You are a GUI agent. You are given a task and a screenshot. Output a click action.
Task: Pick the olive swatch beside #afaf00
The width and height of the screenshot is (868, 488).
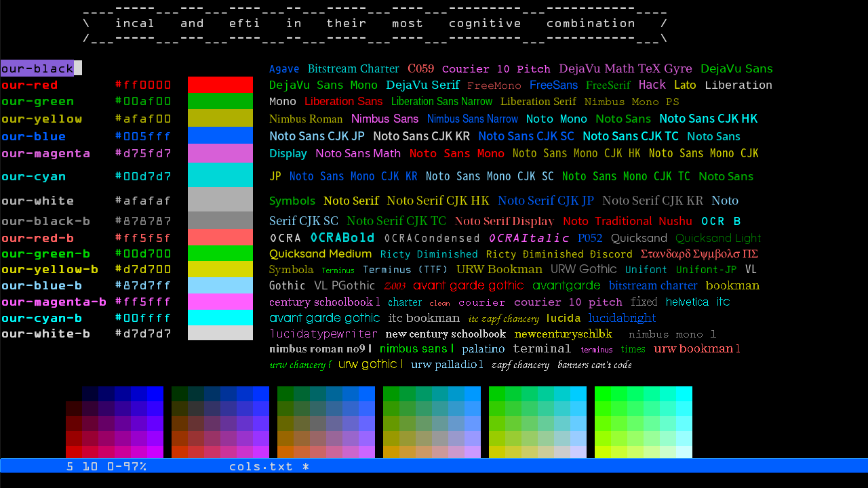pyautogui.click(x=220, y=118)
